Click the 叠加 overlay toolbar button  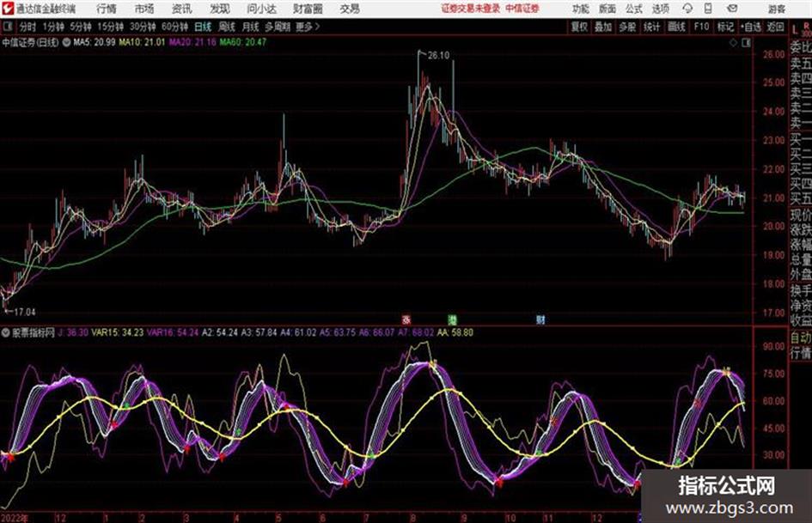click(x=603, y=27)
